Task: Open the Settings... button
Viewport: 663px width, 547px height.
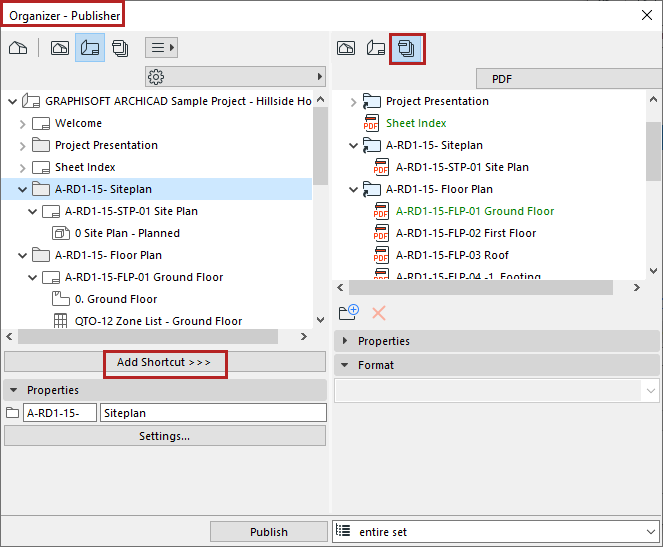Action: point(165,436)
